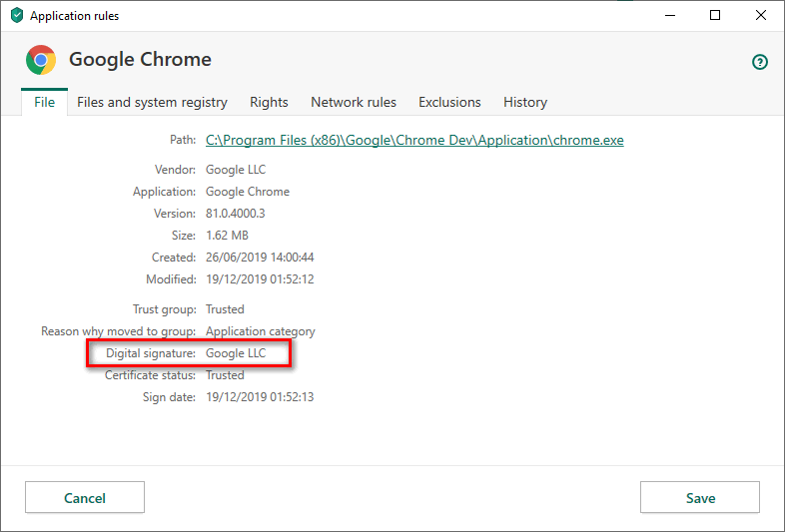Click the Sign date value
785x532 pixels.
click(260, 397)
